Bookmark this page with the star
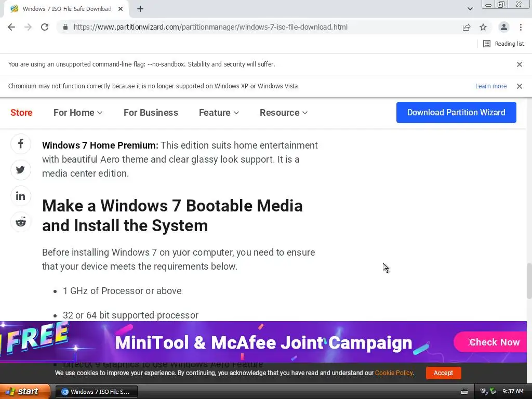The height and width of the screenshot is (399, 532). point(483,27)
